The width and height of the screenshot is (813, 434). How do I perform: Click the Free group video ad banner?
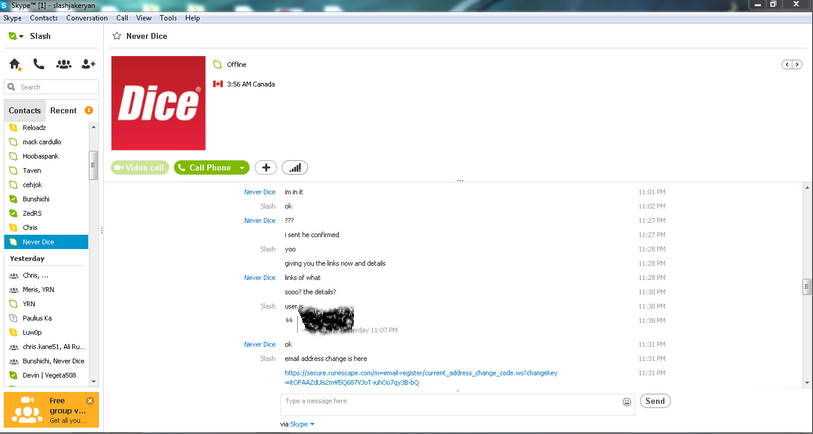pyautogui.click(x=51, y=410)
